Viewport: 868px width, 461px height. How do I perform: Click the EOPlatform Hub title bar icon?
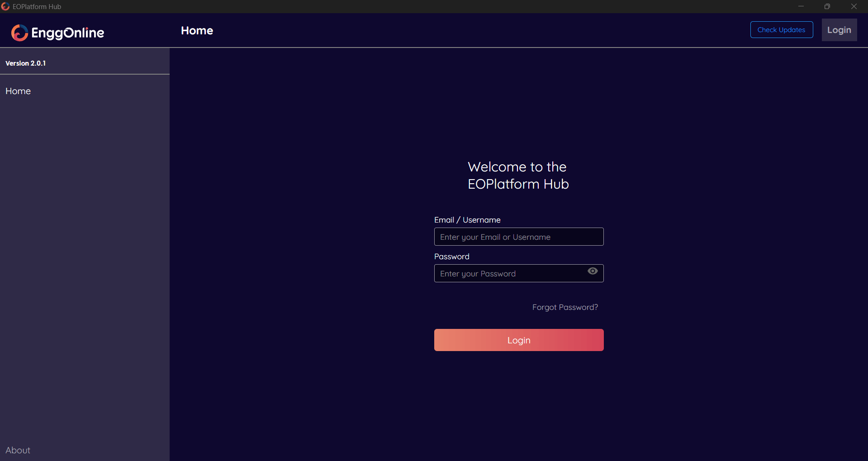(x=6, y=6)
